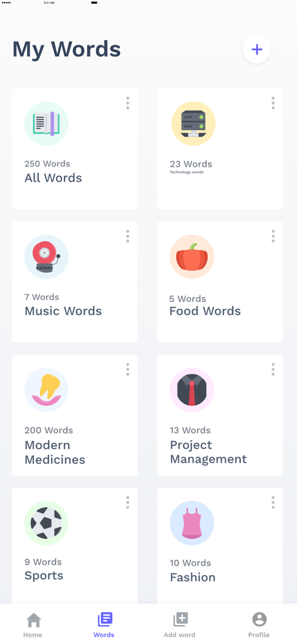The height and width of the screenshot is (644, 297).
Task: Open three-dot options for Music Words
Action: [x=128, y=236]
